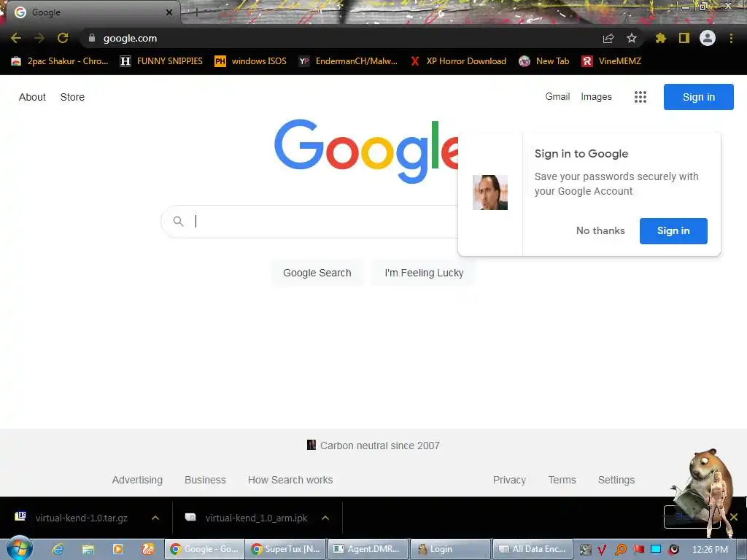Open the Google apps grid
747x560 pixels.
[x=640, y=97]
